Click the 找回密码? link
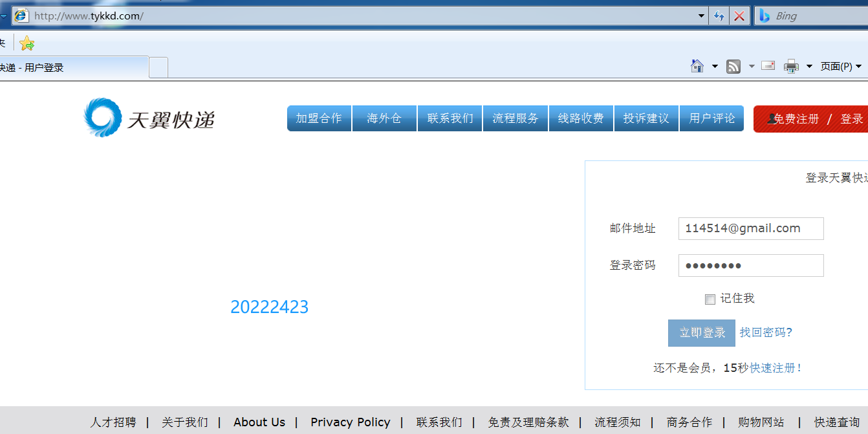868x434 pixels. point(766,332)
